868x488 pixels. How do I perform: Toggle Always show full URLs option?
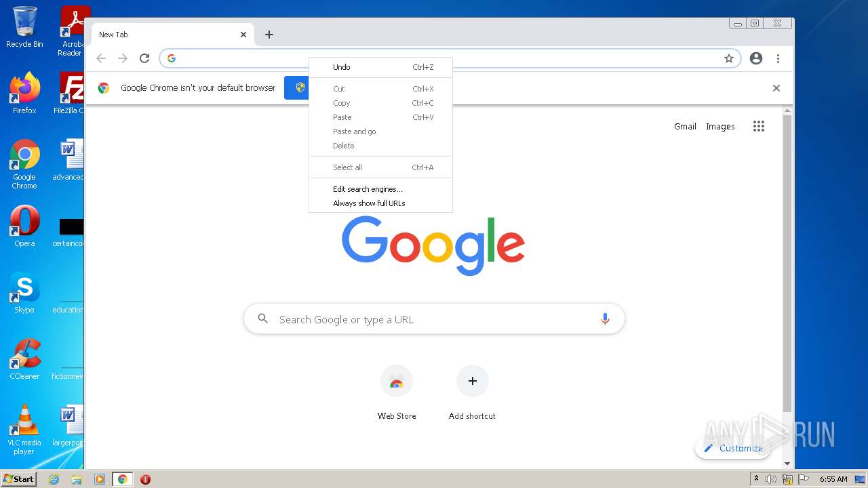tap(380, 203)
